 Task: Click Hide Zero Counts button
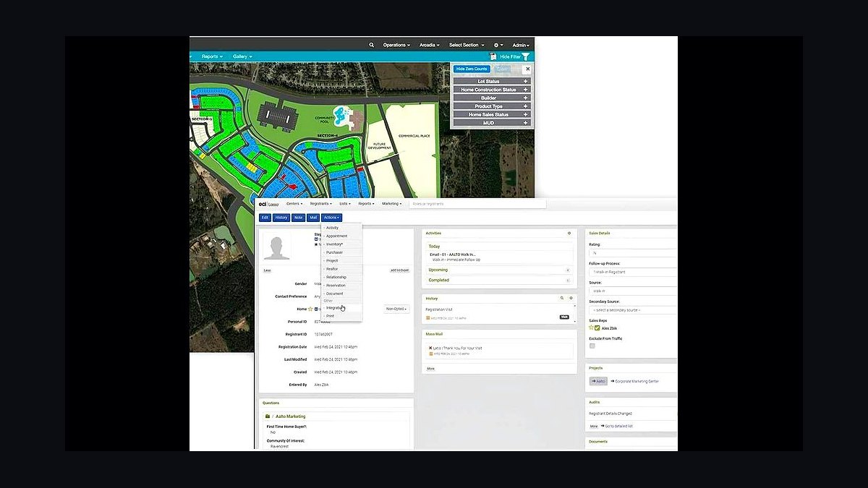point(472,69)
